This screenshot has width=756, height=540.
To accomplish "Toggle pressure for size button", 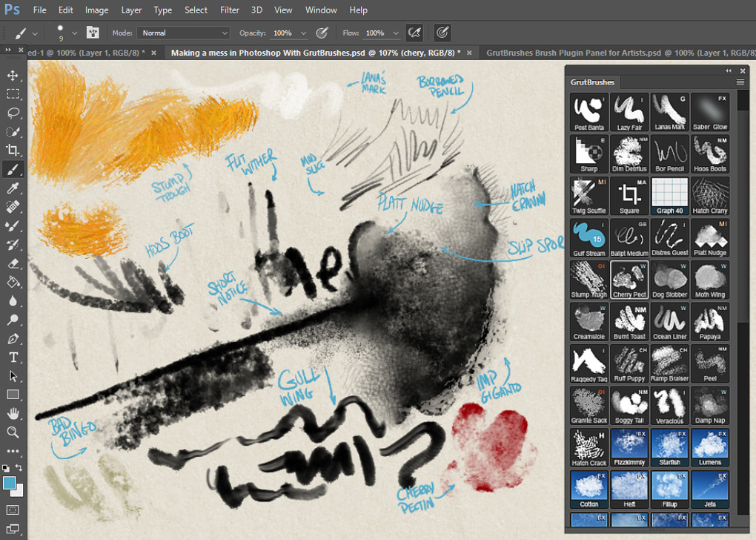I will (442, 33).
